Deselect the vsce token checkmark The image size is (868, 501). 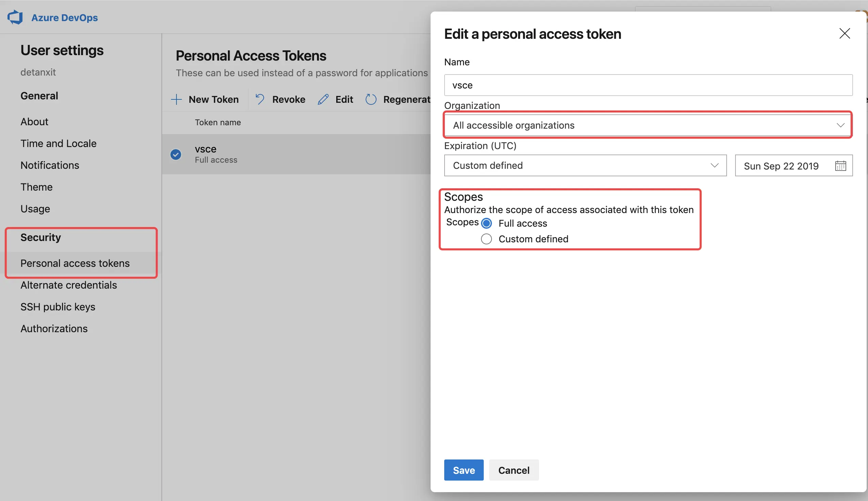pyautogui.click(x=176, y=154)
